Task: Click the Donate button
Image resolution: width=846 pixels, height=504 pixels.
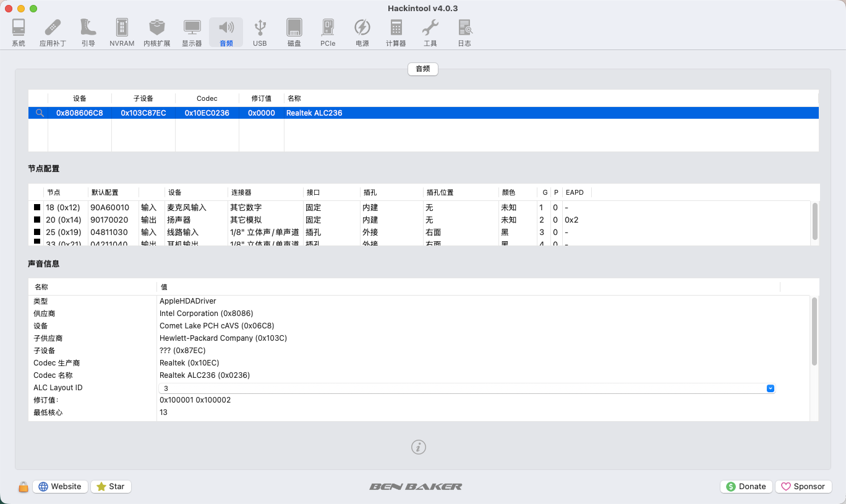Action: [746, 487]
